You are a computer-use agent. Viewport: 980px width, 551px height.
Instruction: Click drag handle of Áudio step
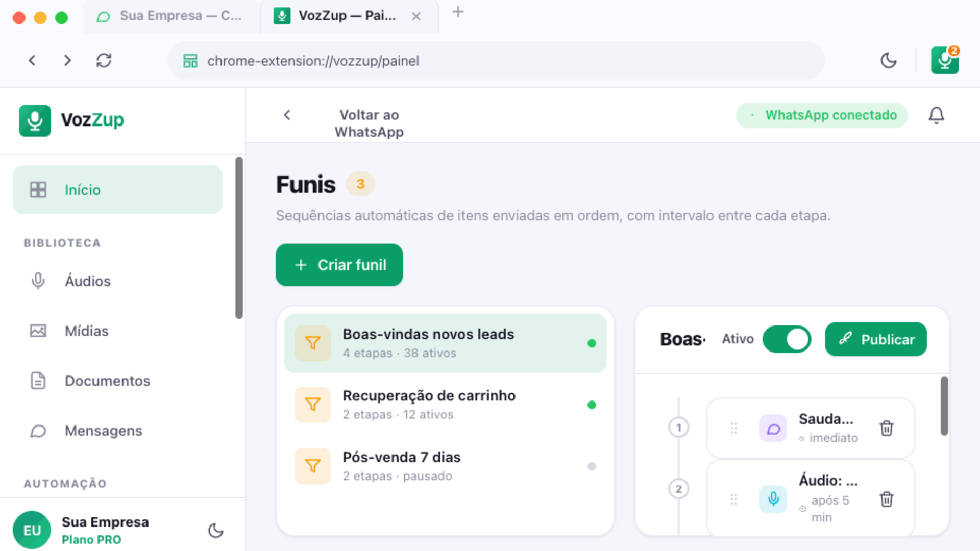pyautogui.click(x=734, y=499)
